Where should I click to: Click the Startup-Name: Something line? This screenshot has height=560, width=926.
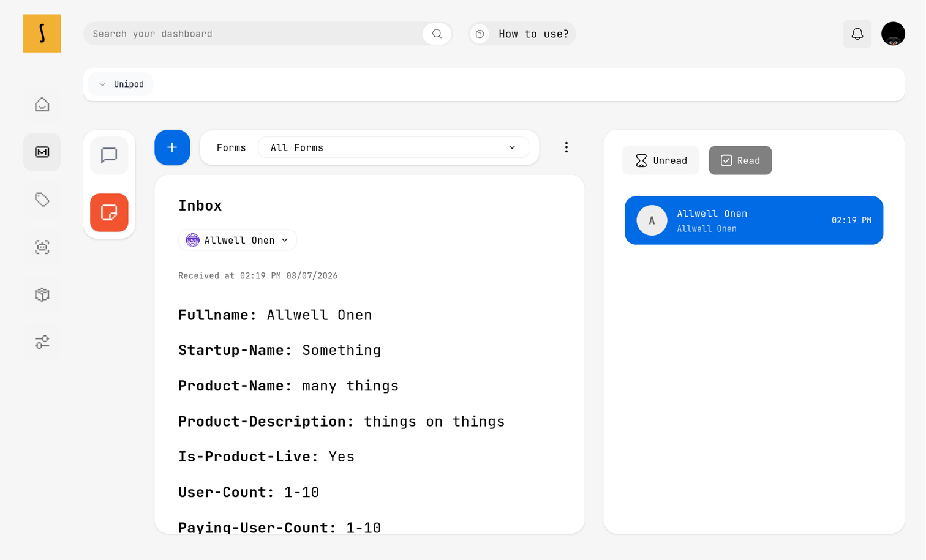pos(279,350)
